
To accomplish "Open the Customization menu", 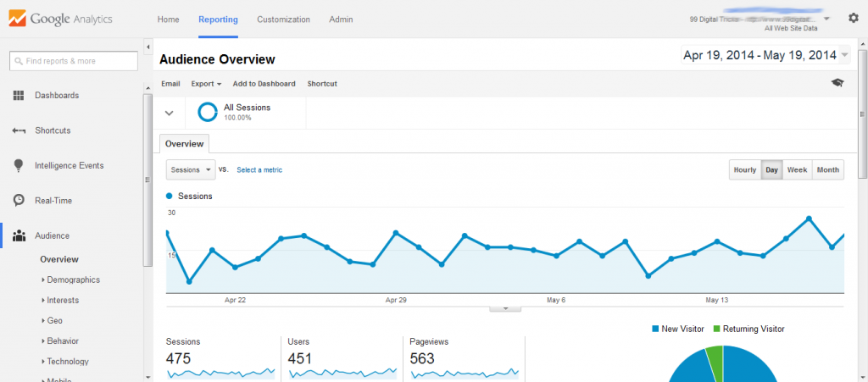I will pos(283,19).
